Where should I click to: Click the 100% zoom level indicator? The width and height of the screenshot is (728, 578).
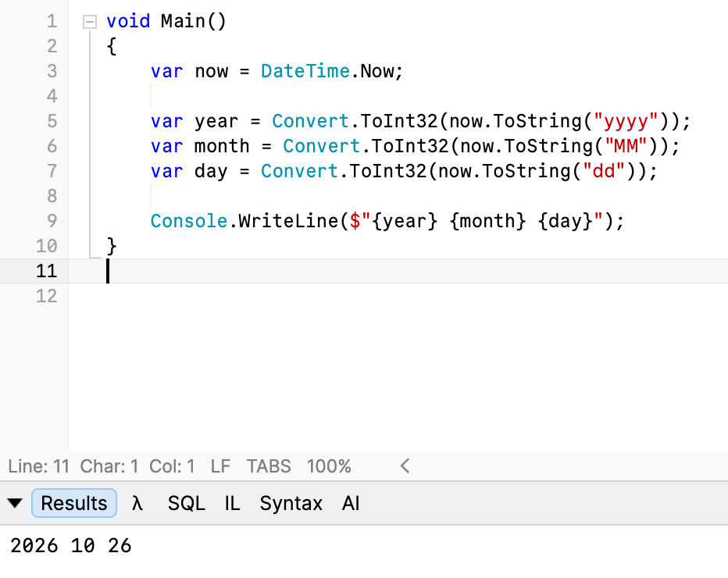329,466
